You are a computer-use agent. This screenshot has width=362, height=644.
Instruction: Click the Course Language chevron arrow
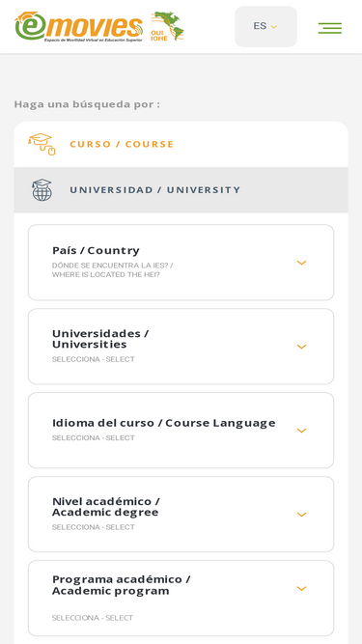(301, 431)
